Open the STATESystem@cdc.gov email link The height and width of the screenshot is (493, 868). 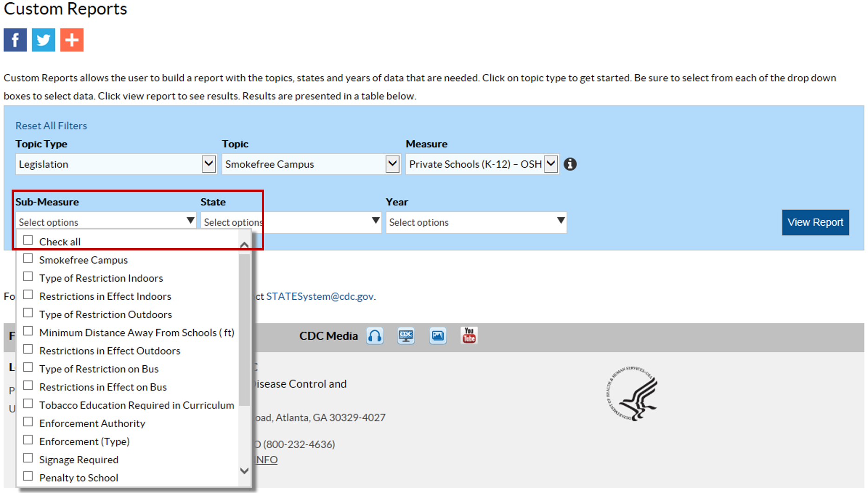[x=320, y=296]
